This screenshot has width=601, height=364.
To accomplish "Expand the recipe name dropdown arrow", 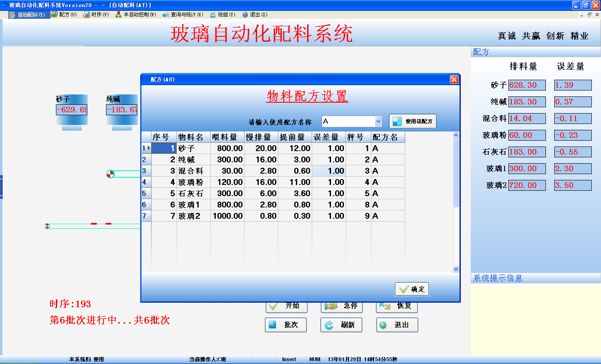I will pos(378,121).
